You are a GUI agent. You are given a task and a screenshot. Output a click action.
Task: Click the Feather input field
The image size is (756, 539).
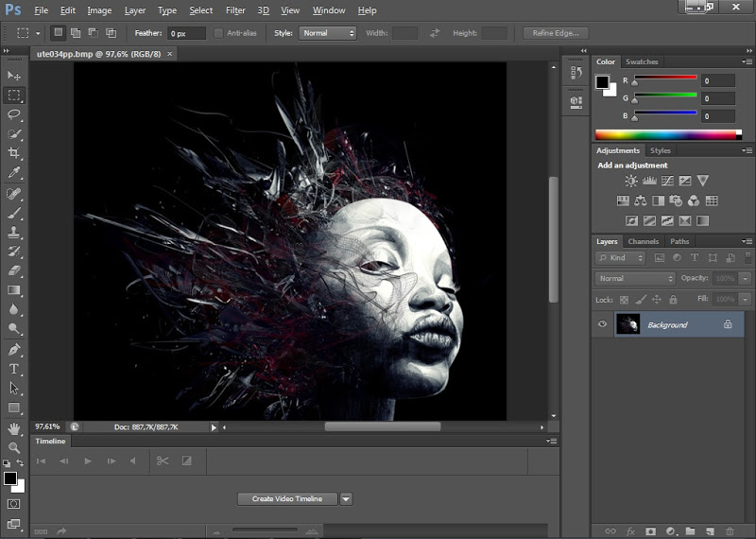186,33
